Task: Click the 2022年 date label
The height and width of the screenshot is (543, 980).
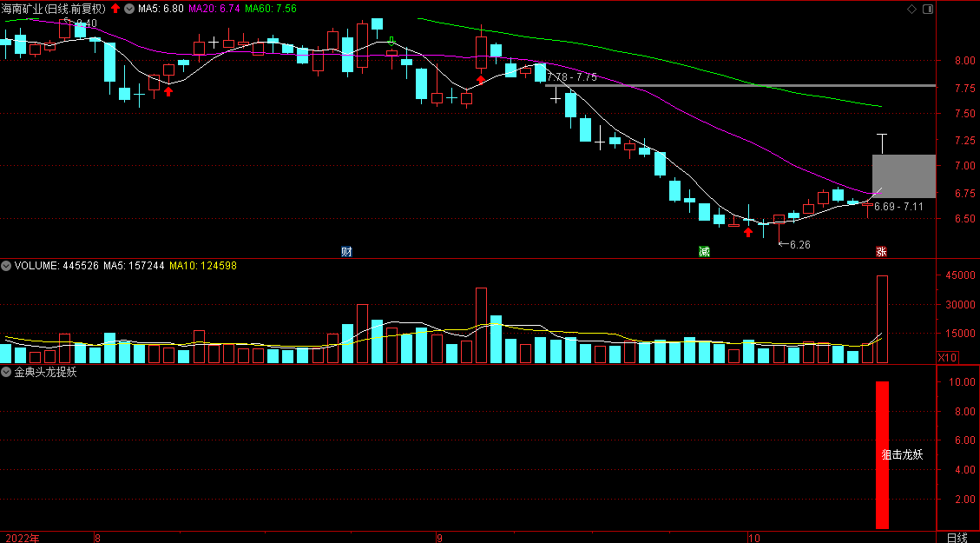Action: pos(21,538)
